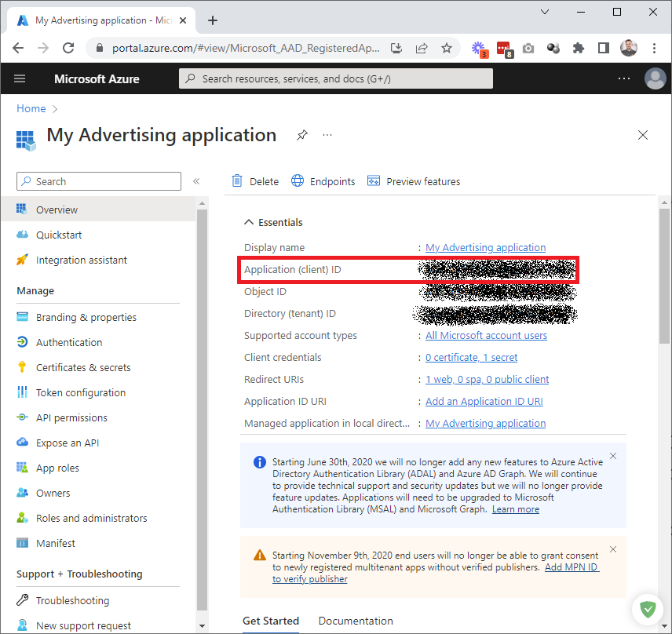Screen dimensions: 672x634
Task: Open the '0 certificate, 1 secret' link
Action: tap(471, 357)
